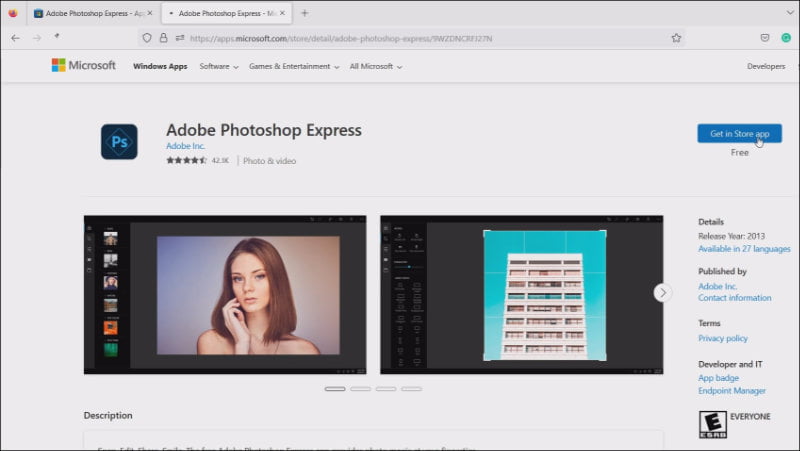Open the building crop screenshot thumbnail
Image resolution: width=800 pixels, height=451 pixels.
tap(521, 295)
